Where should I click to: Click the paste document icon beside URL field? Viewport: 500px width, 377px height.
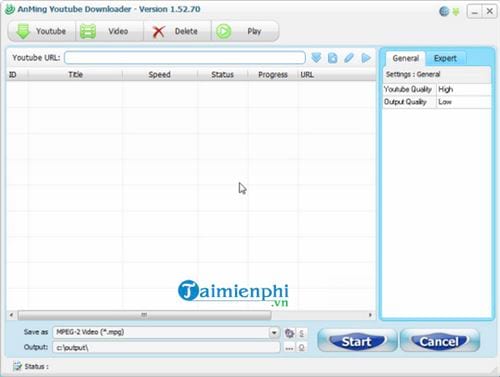[x=332, y=58]
